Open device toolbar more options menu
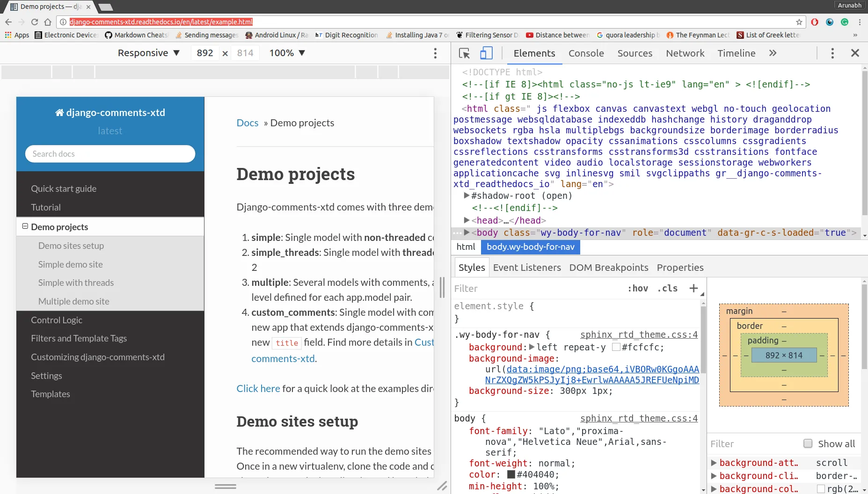 coord(435,53)
